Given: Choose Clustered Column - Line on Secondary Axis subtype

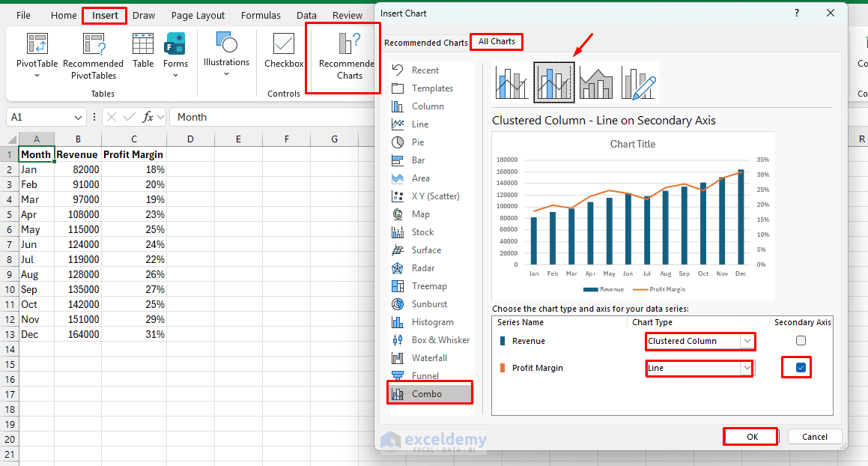Looking at the screenshot, I should (554, 82).
